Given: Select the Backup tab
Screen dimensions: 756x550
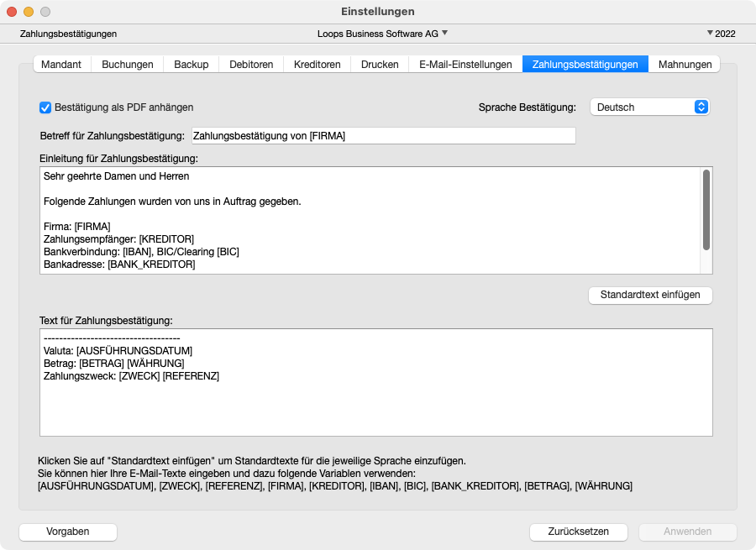Looking at the screenshot, I should (x=192, y=65).
